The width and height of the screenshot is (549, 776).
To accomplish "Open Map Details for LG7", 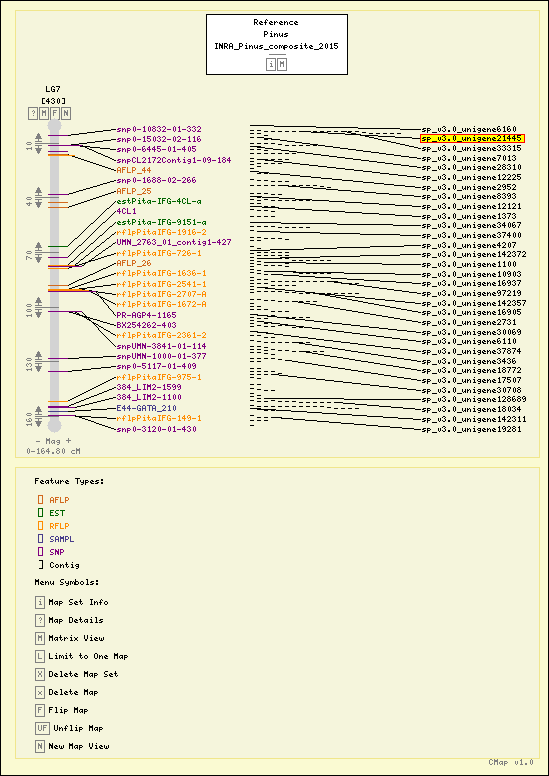I will click(33, 113).
